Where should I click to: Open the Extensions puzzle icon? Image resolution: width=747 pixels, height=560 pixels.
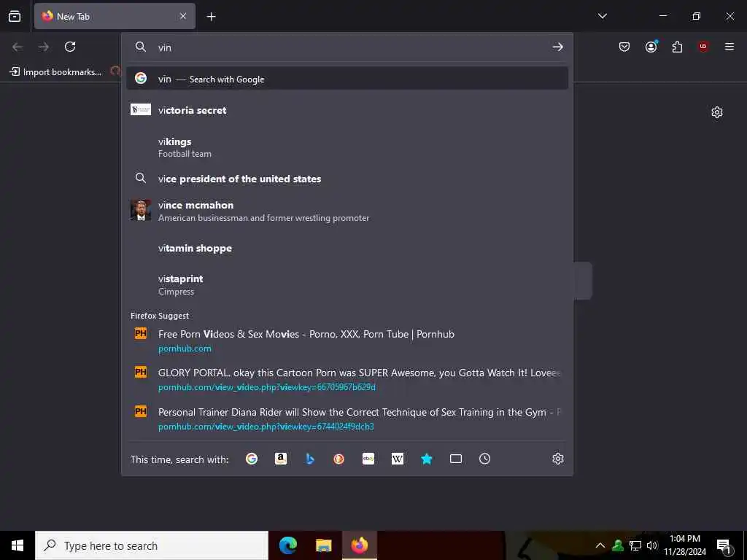point(677,47)
